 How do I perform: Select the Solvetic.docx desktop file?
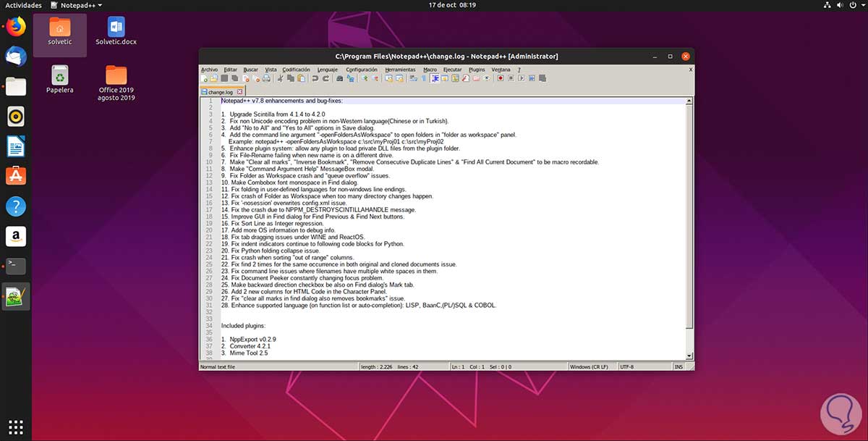point(116,31)
